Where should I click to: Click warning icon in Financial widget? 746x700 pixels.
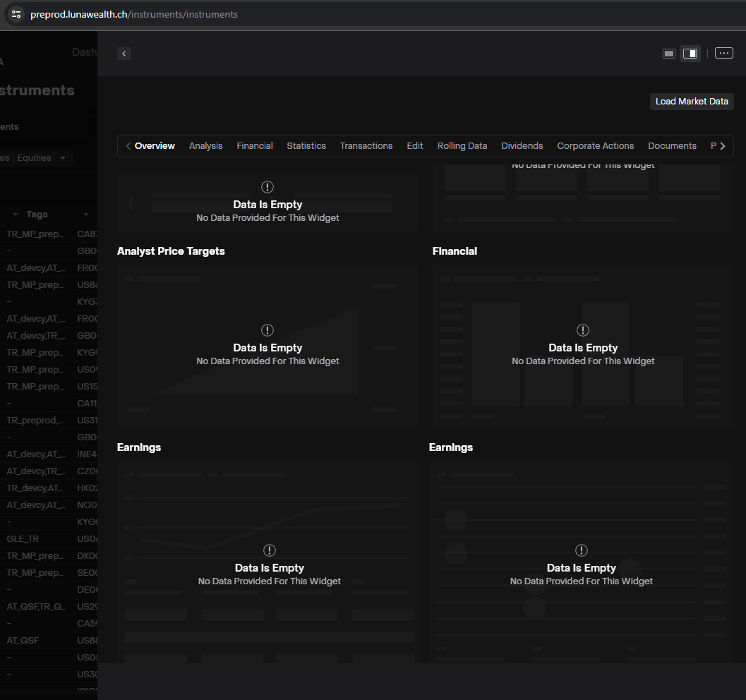(x=582, y=330)
